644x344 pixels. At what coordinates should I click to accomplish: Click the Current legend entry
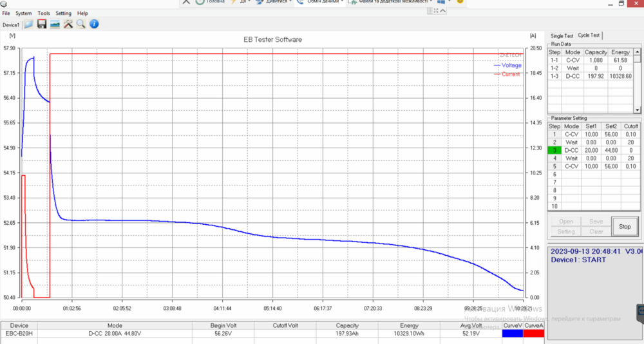click(507, 74)
